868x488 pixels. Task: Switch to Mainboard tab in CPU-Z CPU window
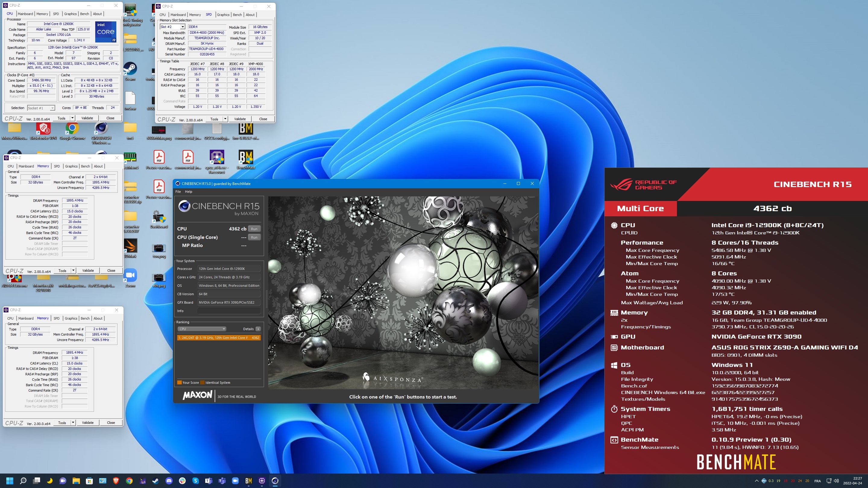pos(25,14)
